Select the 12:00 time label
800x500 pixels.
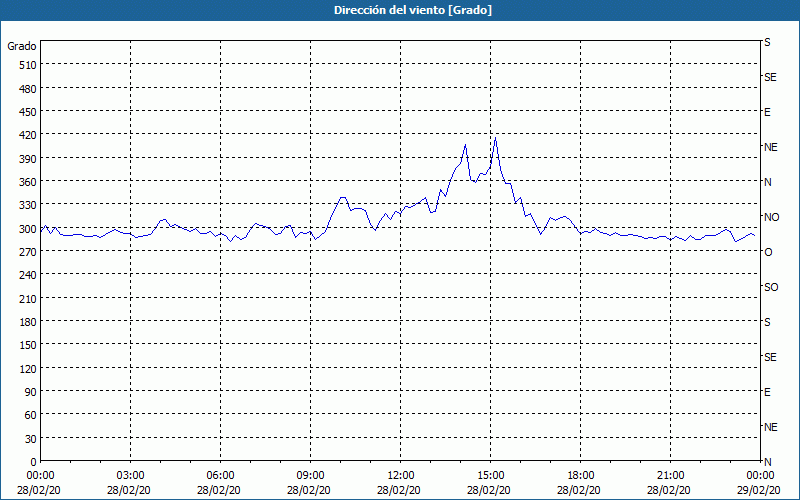point(399,483)
